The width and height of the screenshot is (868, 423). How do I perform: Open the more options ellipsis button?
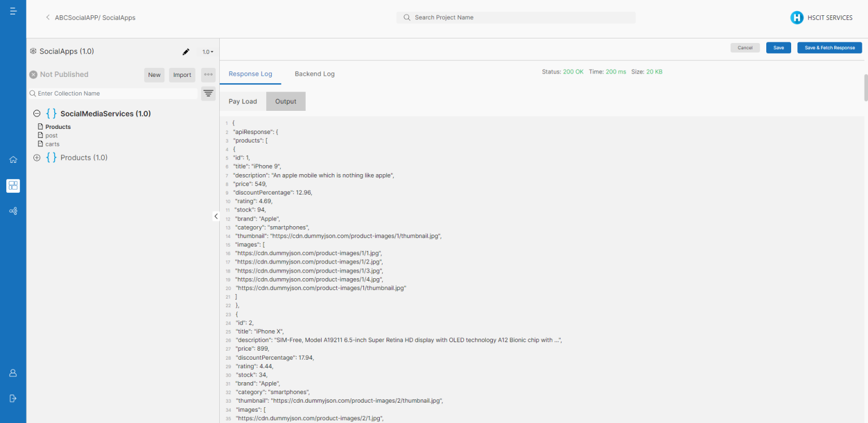pyautogui.click(x=208, y=75)
